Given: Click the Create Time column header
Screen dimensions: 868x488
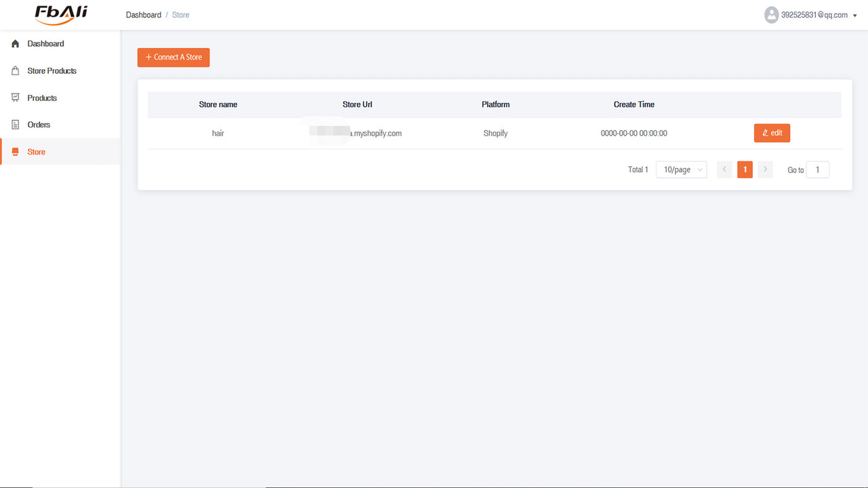Looking at the screenshot, I should (634, 104).
